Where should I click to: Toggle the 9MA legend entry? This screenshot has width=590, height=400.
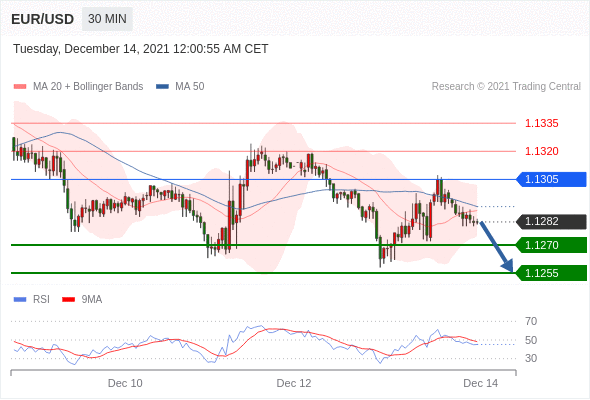pyautogui.click(x=82, y=300)
